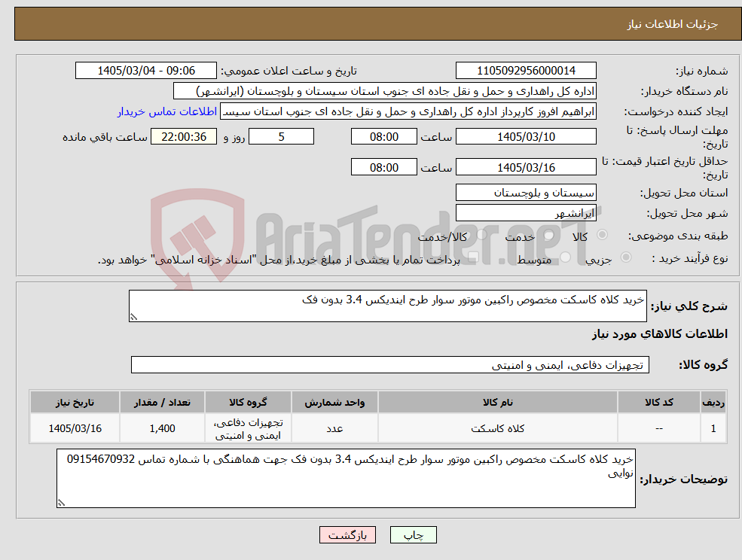Click the public announcement date field 1405/03/04
The width and height of the screenshot is (742, 560).
point(145,71)
